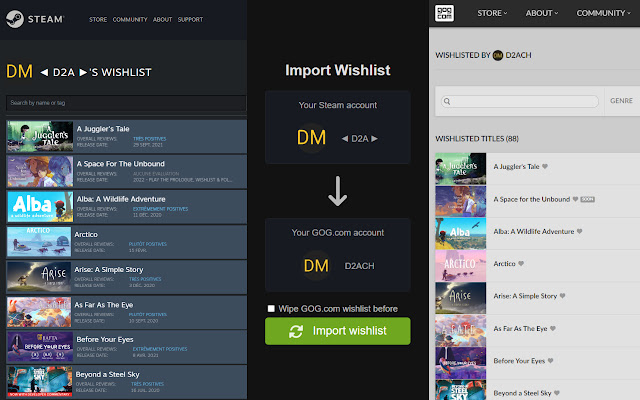Click the SOON badge beside A Space for the Unbound

pyautogui.click(x=587, y=199)
